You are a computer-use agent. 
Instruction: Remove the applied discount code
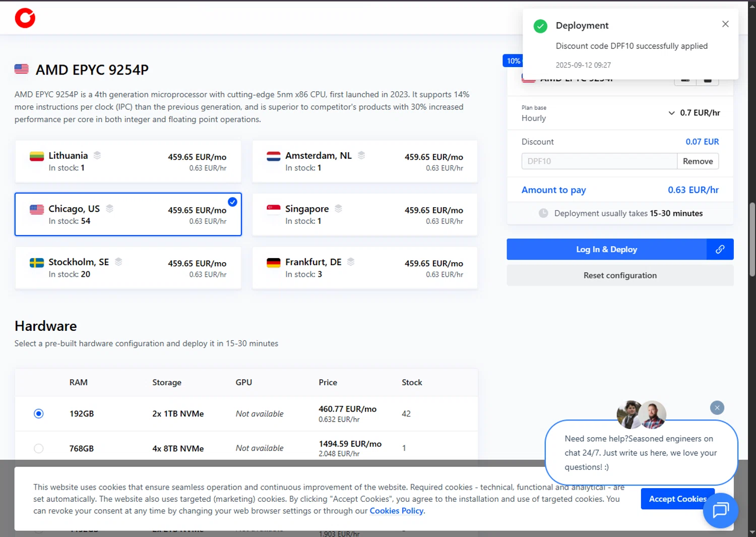(x=698, y=161)
